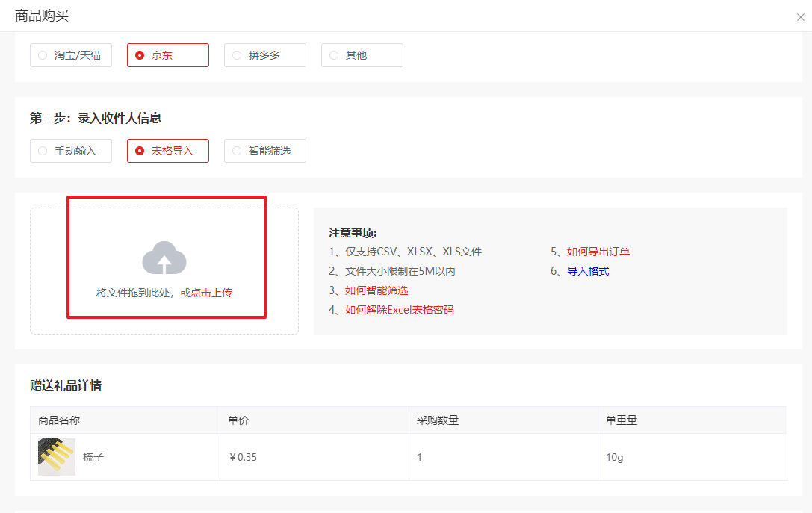Choose the 其他 platform option
Screen dimensions: 812x513
pos(362,55)
